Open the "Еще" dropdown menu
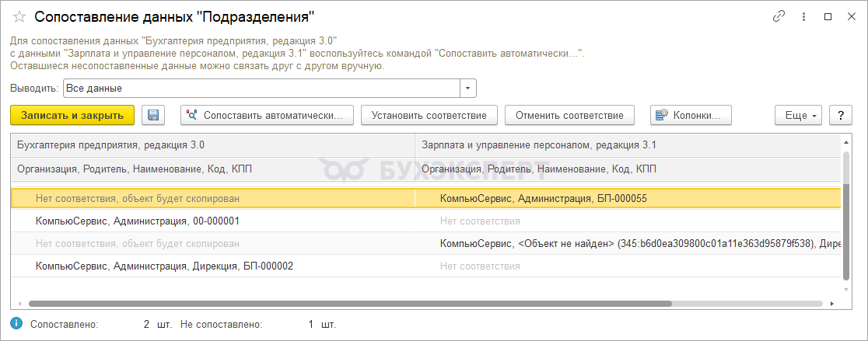This screenshot has height=341, width=868. [799, 115]
